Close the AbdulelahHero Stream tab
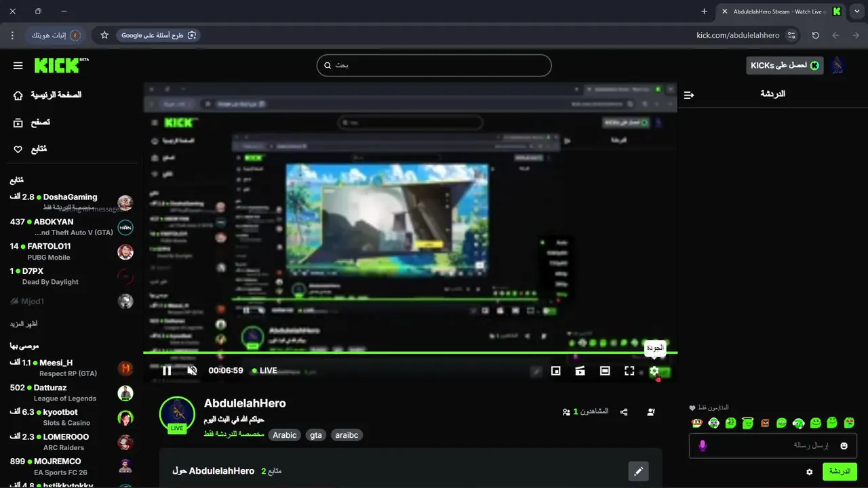 coord(725,12)
